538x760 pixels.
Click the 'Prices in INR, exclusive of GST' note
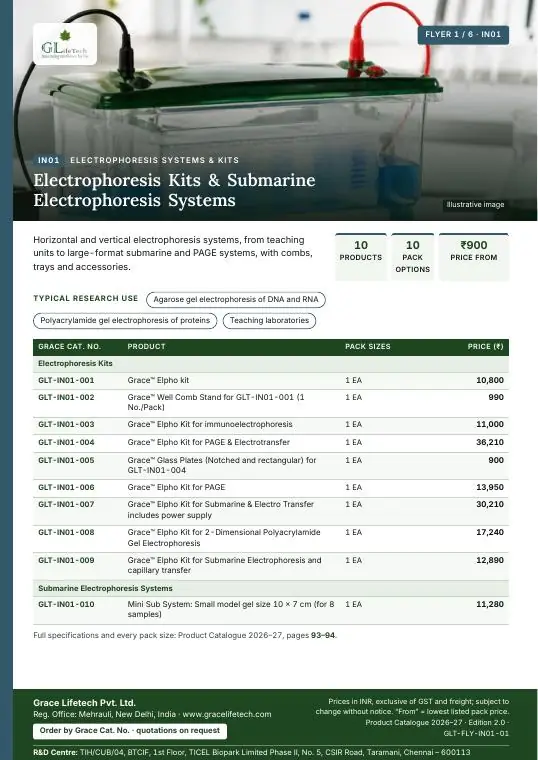412,707
